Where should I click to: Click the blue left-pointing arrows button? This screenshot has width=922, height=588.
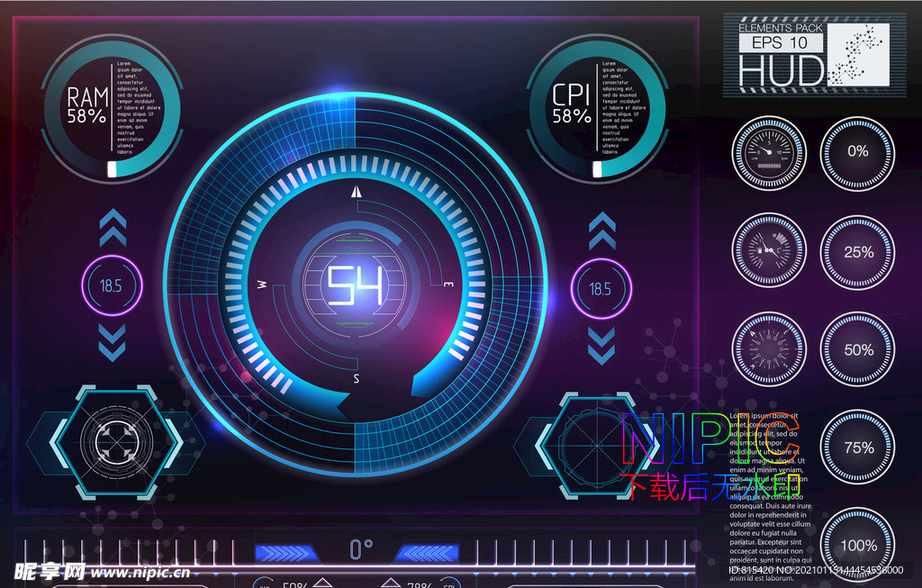[x=428, y=553]
